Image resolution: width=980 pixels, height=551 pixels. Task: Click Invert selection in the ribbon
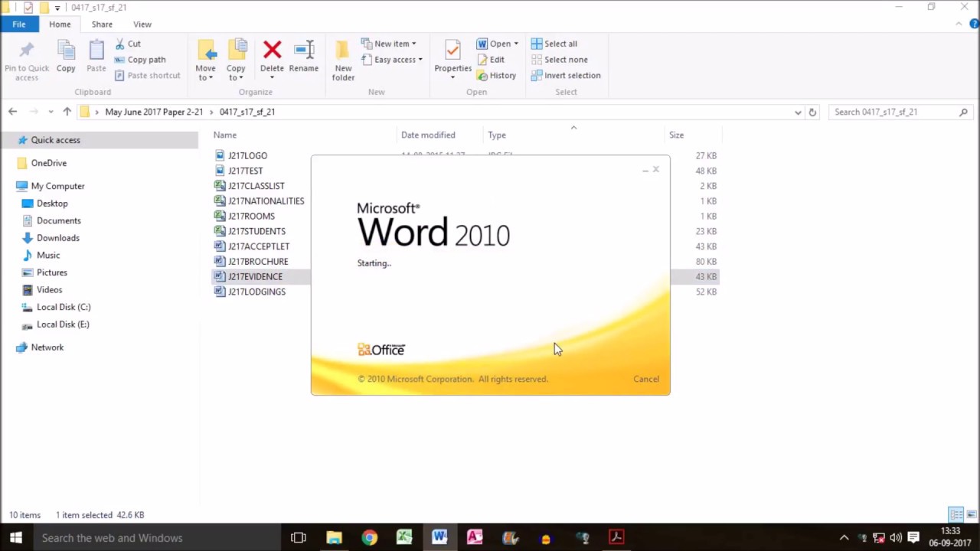point(566,75)
